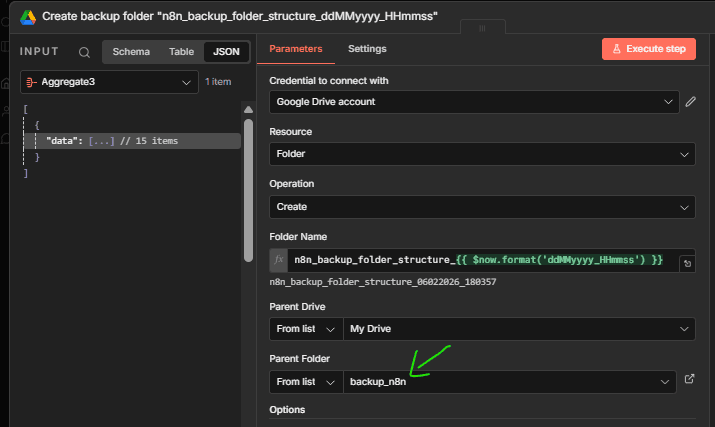The width and height of the screenshot is (715, 427).
Task: Expand collapsed data array in JSON
Action: (101, 141)
